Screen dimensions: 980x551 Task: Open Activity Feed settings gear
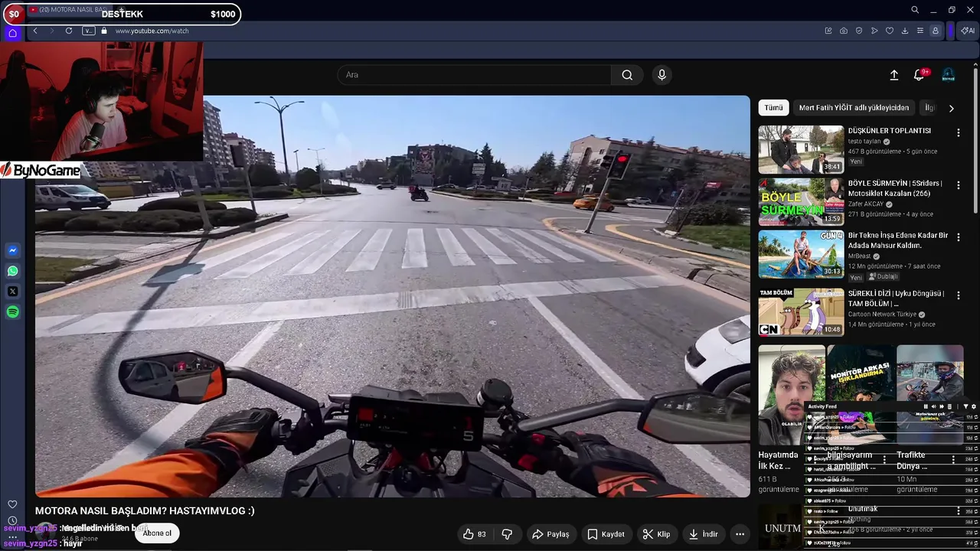point(974,407)
